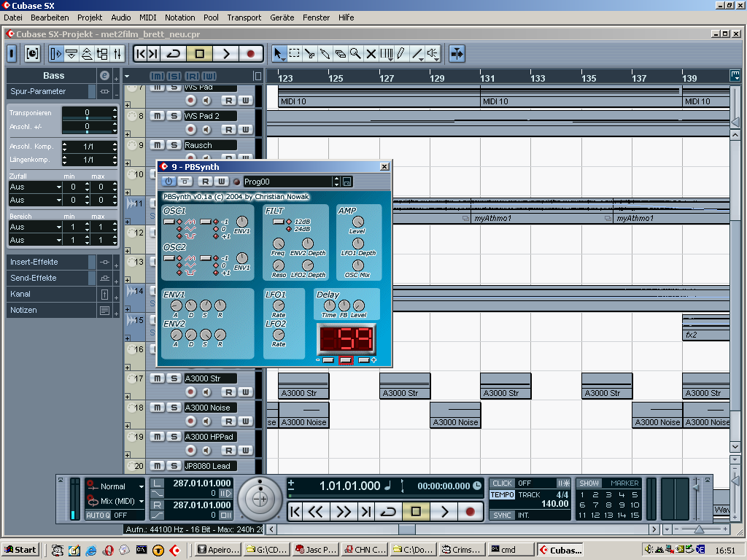747x560 pixels.
Task: Click bar 131 on the ruler
Action: (487, 78)
